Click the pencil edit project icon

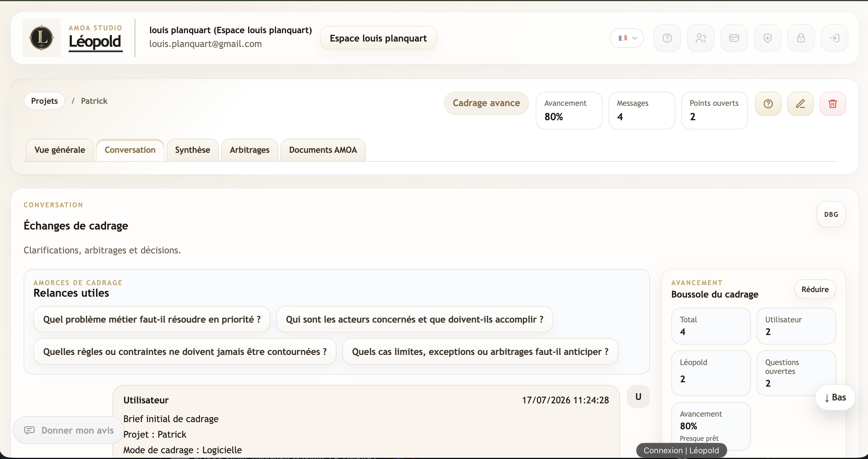tap(800, 104)
